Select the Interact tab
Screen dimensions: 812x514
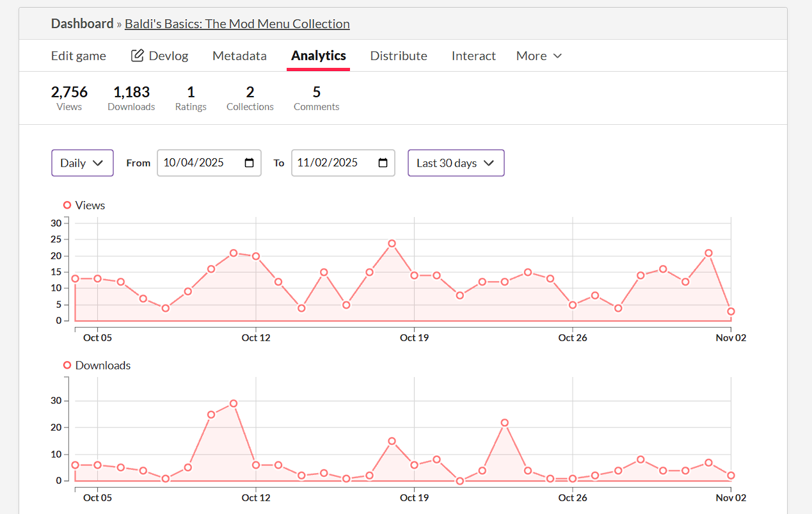(x=474, y=56)
